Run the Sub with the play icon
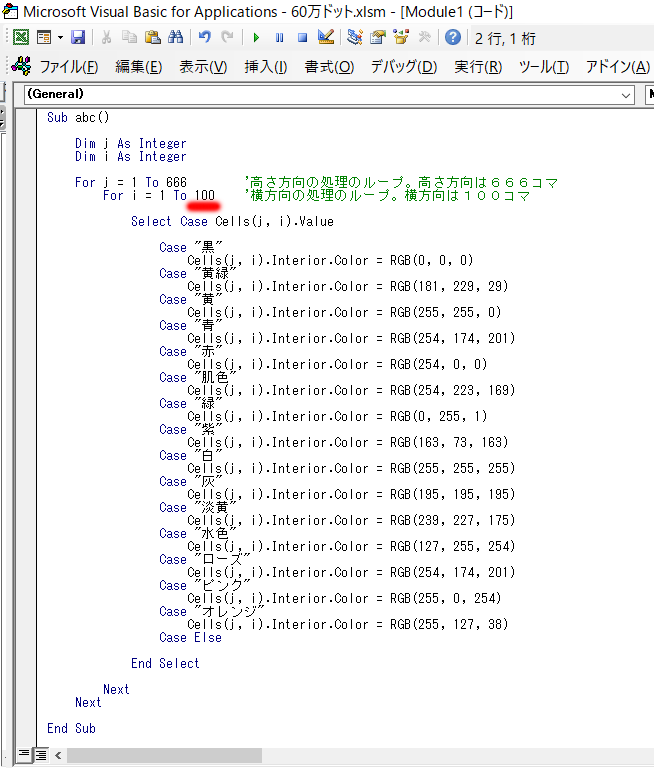The height and width of the screenshot is (768, 654). [256, 38]
